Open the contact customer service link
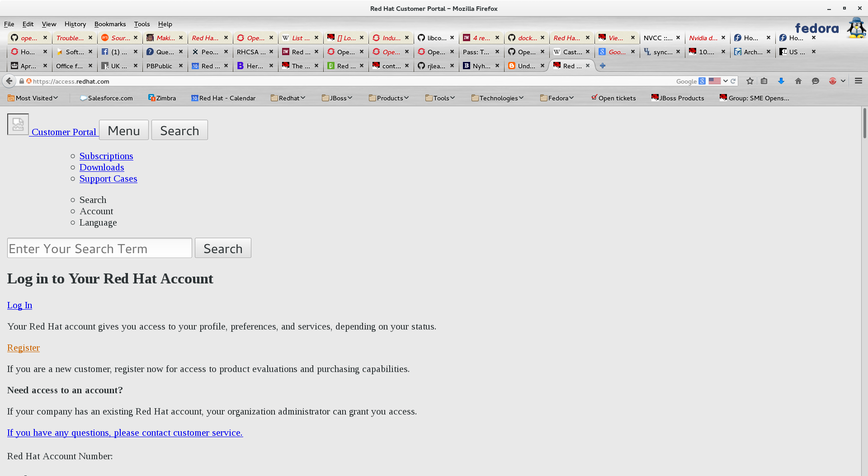The height and width of the screenshot is (476, 868). click(125, 433)
